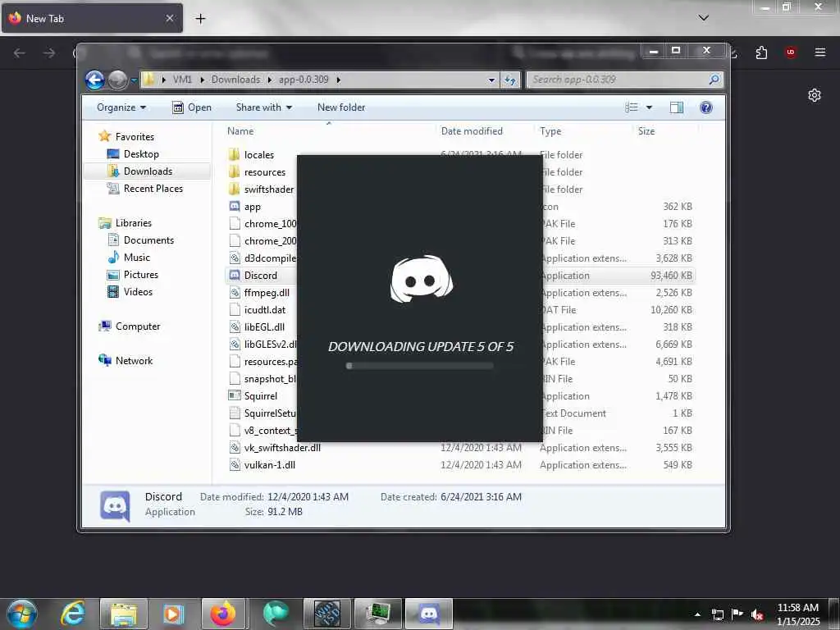This screenshot has width=840, height=630.
Task: Click the VM1 breadcrumb in address bar
Action: click(x=182, y=80)
